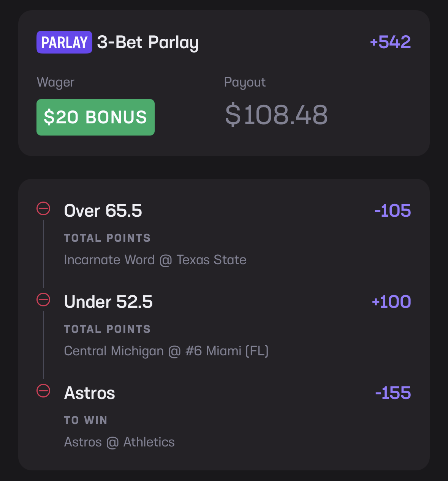Select the Astros moneyline pick
Image resolution: width=448 pixels, height=481 pixels.
[x=90, y=393]
